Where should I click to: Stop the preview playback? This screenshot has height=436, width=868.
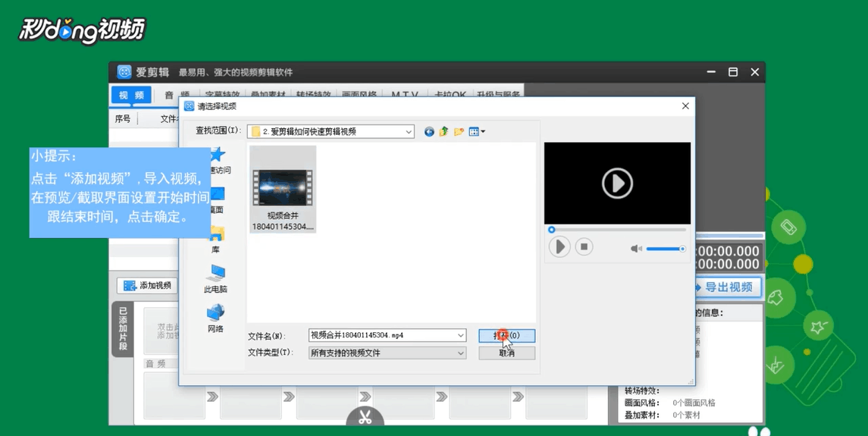[584, 246]
